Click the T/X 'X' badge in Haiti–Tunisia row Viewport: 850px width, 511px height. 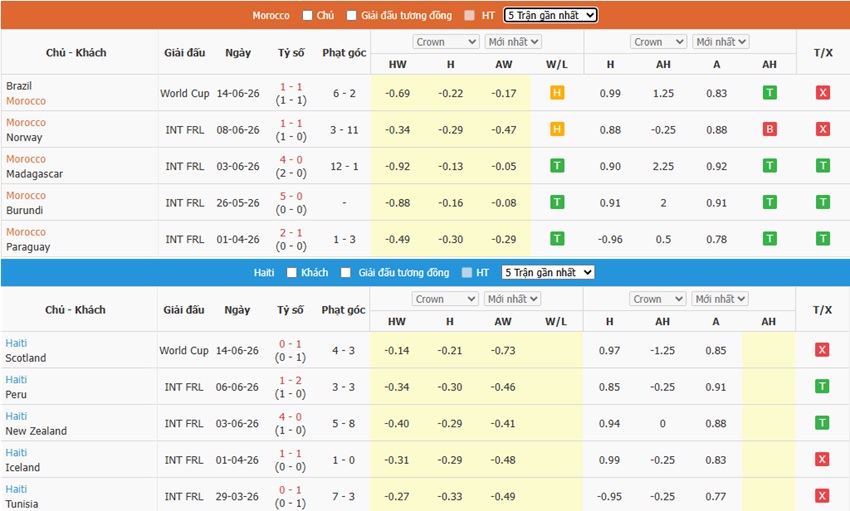(x=822, y=495)
